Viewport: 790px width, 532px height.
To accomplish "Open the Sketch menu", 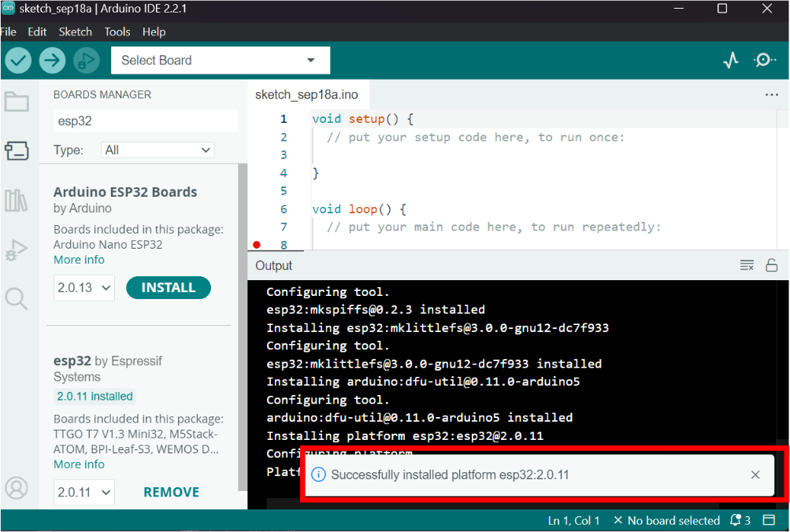I will click(x=75, y=31).
